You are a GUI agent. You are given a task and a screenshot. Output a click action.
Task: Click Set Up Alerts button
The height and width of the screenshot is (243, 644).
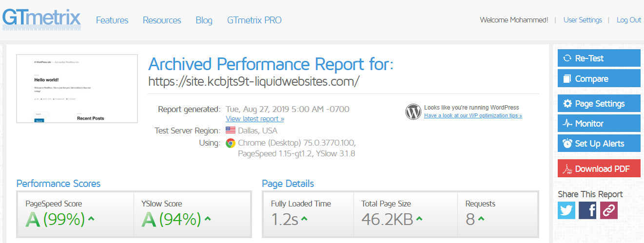tap(599, 144)
